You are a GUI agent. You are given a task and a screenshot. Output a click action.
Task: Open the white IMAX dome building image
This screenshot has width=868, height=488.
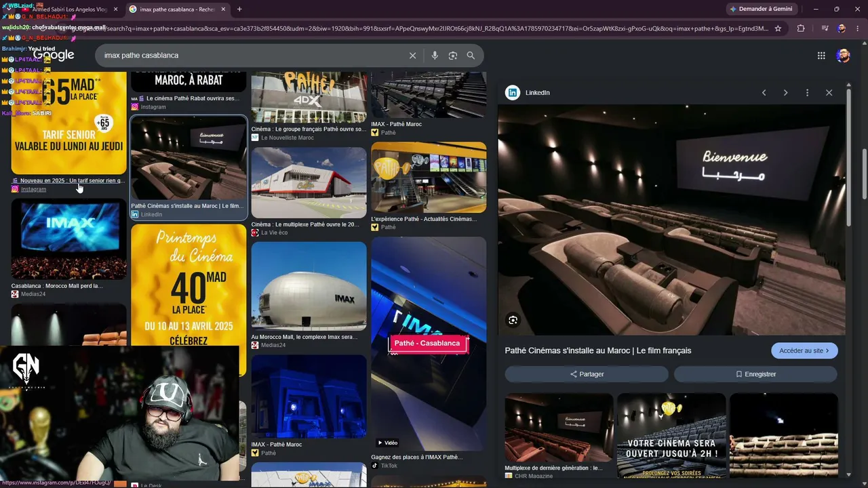point(309,287)
